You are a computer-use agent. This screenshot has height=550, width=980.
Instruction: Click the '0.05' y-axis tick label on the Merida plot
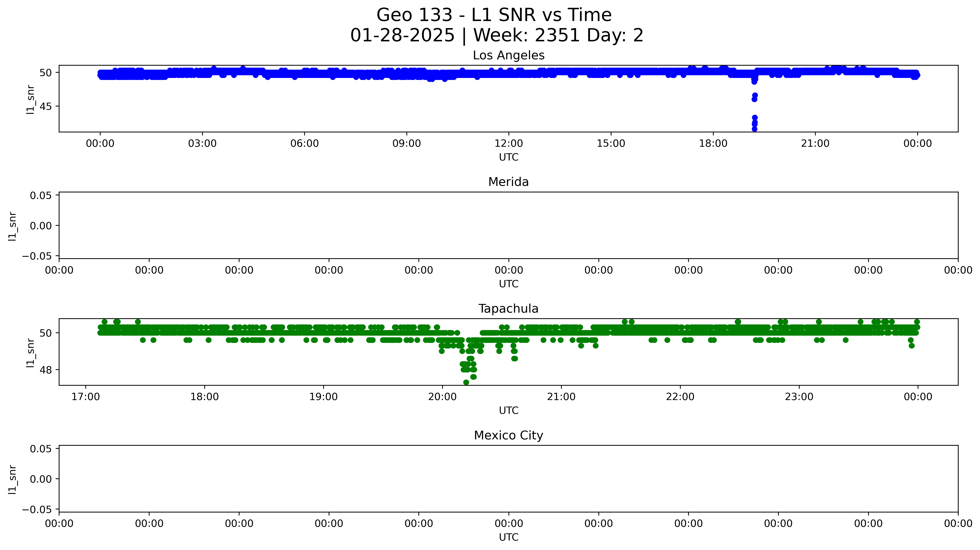(41, 195)
